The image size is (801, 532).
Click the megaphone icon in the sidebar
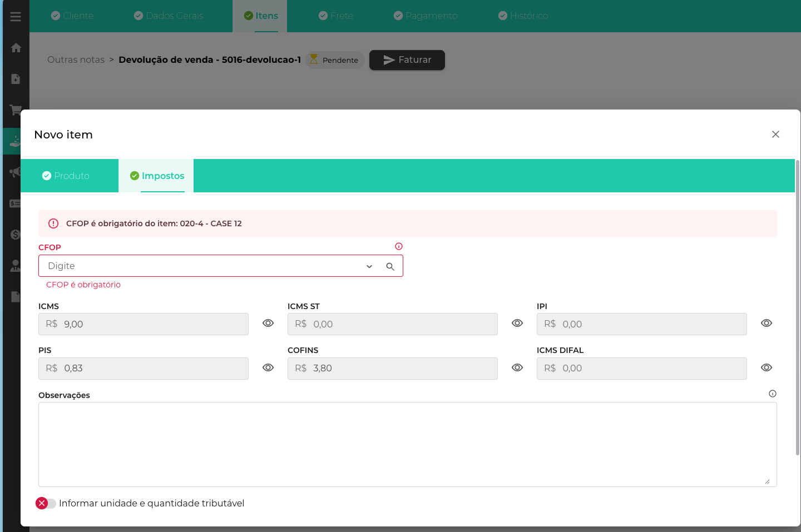click(x=15, y=172)
